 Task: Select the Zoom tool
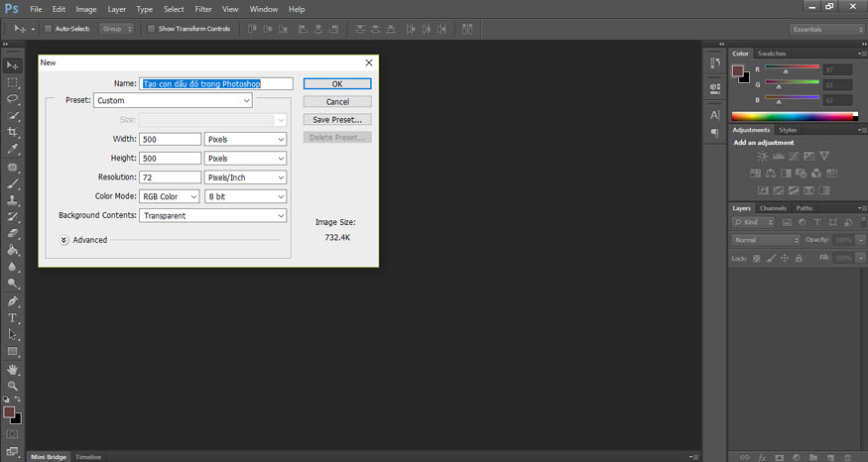pyautogui.click(x=12, y=387)
